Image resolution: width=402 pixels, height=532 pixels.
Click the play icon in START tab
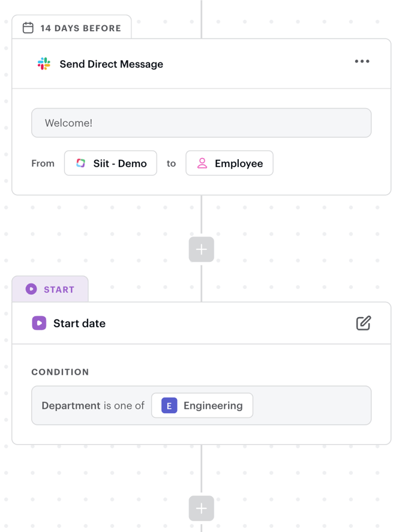pos(31,289)
